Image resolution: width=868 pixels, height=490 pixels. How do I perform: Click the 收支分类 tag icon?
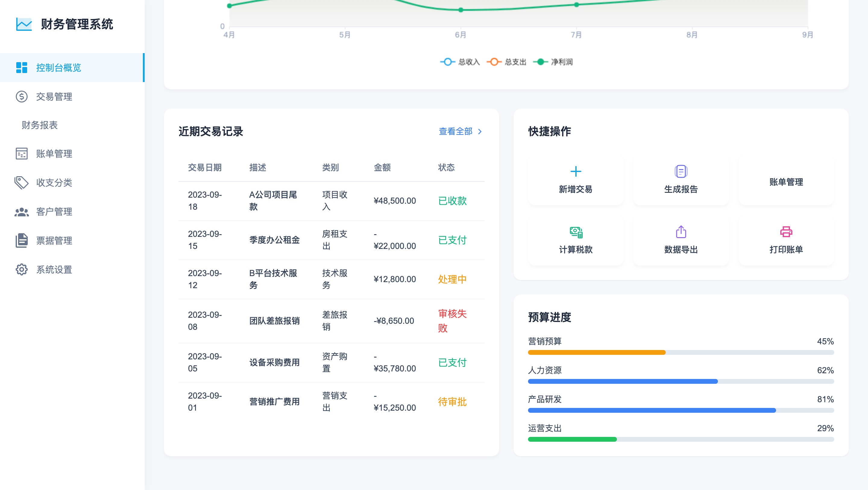point(22,183)
